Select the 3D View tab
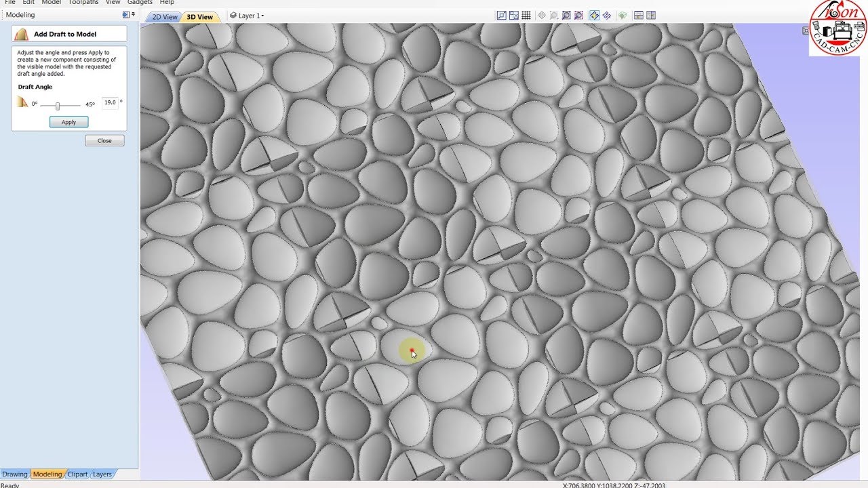Image resolution: width=868 pixels, height=488 pixels. coord(199,17)
